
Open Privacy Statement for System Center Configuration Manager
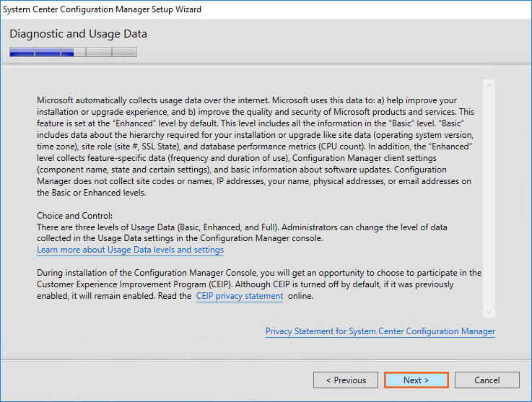click(380, 331)
